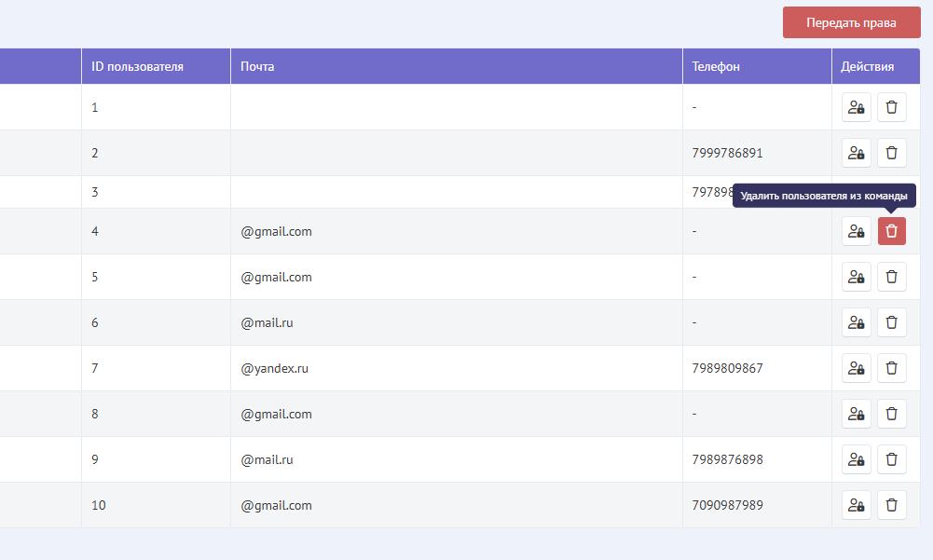Image resolution: width=933 pixels, height=560 pixels.
Task: Click the Телефон column header
Action: (716, 66)
